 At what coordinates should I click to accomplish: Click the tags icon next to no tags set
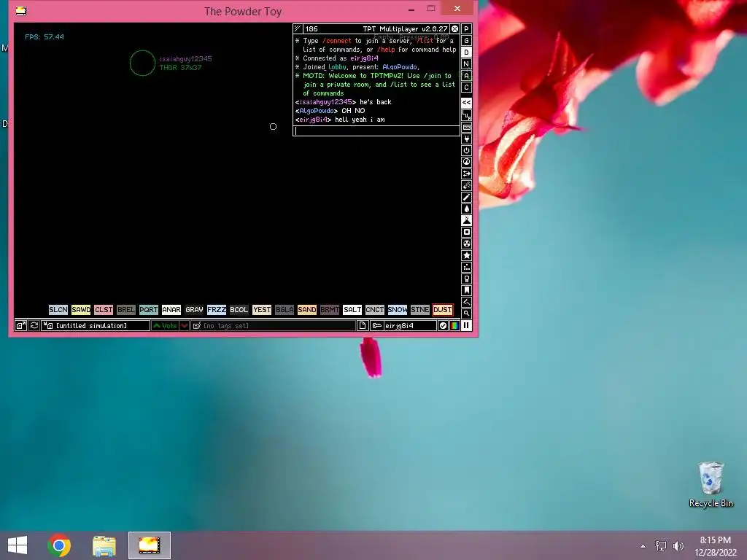[x=197, y=326]
